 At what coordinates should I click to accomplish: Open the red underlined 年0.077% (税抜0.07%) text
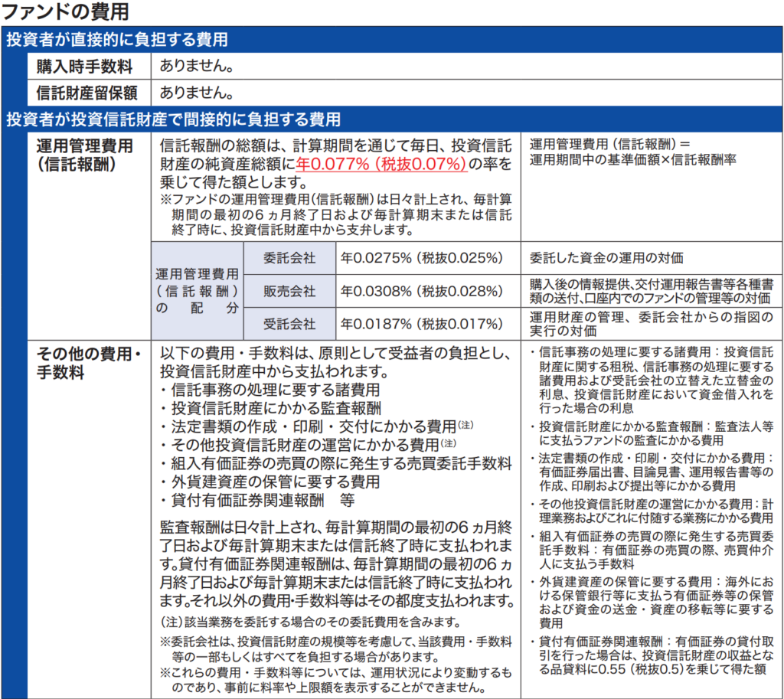click(381, 164)
